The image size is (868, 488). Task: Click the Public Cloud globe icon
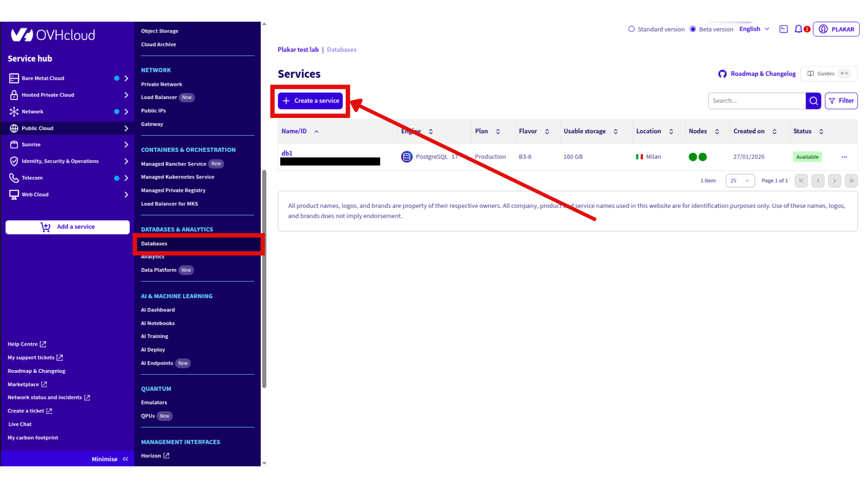coord(14,128)
